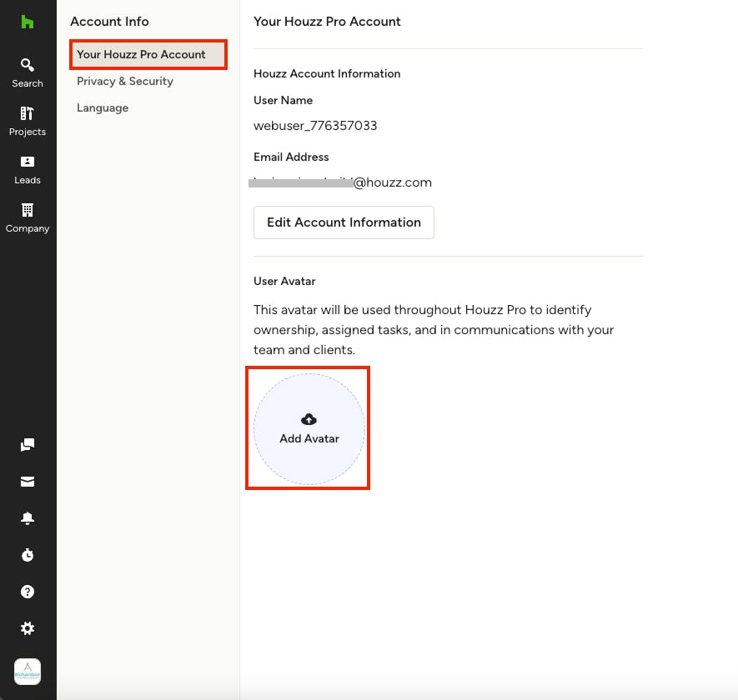Open the time tracker stopwatch icon
This screenshot has height=700, width=738.
(x=28, y=555)
